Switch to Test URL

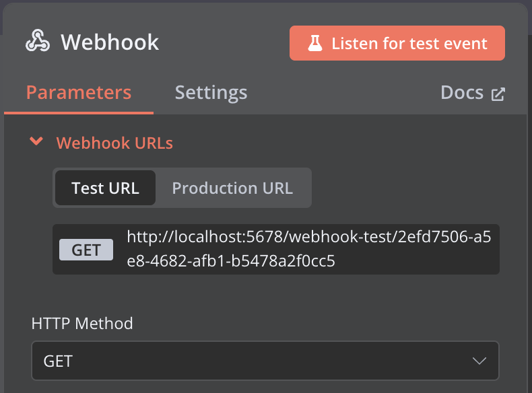[105, 188]
